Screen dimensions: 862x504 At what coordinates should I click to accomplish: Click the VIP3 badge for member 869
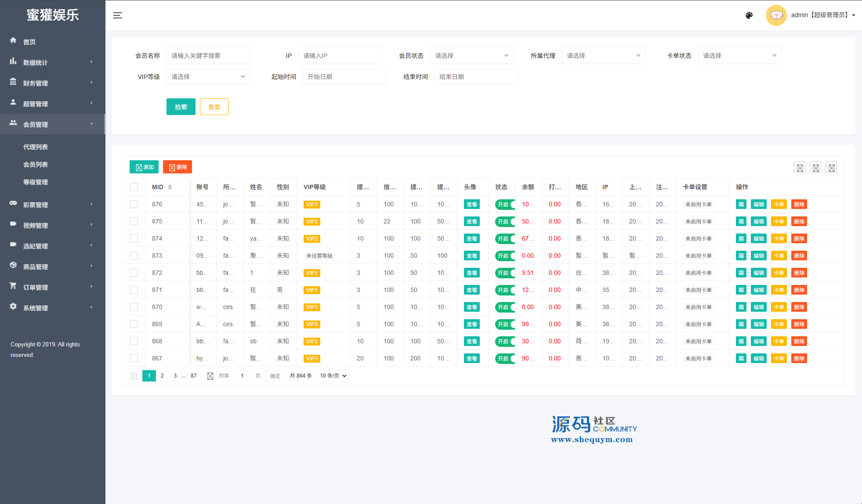311,324
